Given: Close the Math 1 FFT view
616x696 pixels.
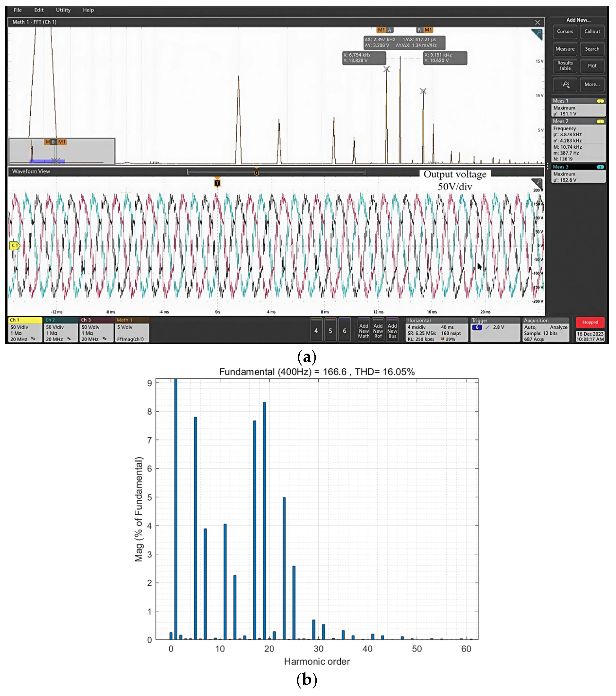Looking at the screenshot, I should click(537, 23).
